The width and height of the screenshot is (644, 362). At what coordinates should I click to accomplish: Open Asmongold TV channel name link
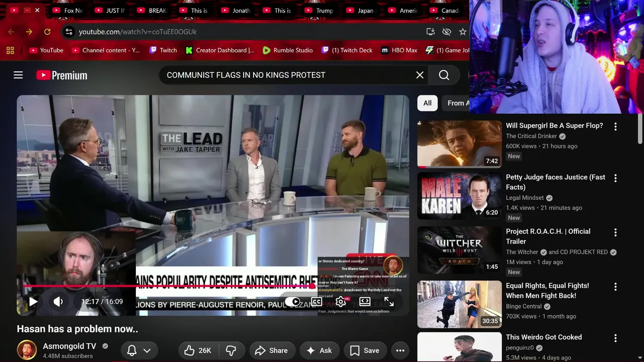(x=69, y=346)
